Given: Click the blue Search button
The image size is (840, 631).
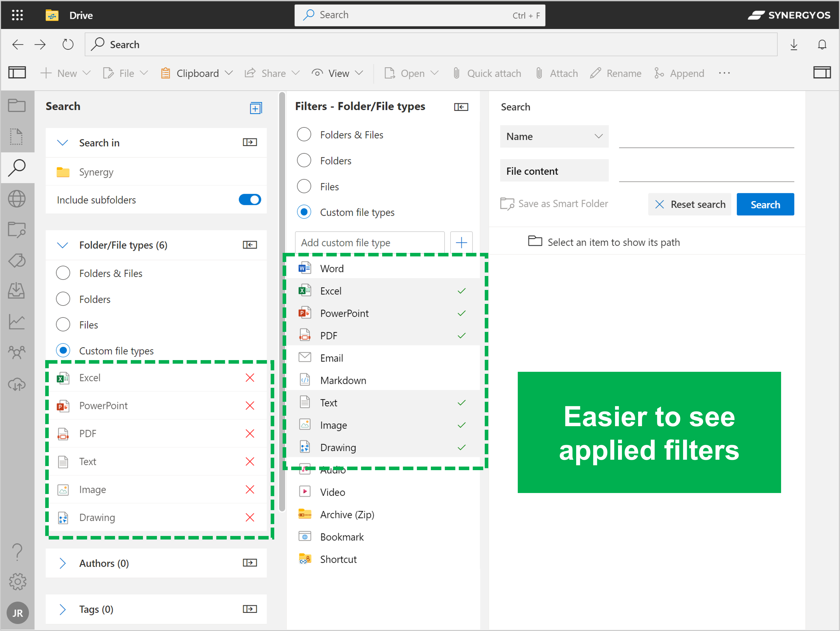Looking at the screenshot, I should (765, 204).
